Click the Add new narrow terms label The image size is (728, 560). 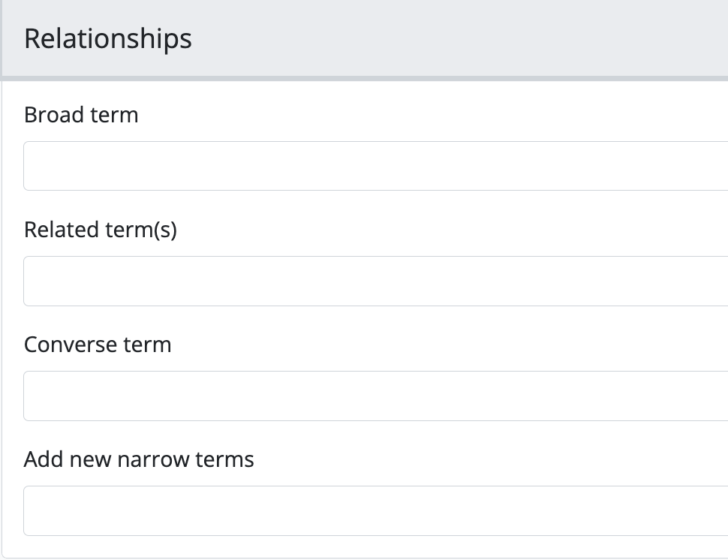[x=139, y=459]
